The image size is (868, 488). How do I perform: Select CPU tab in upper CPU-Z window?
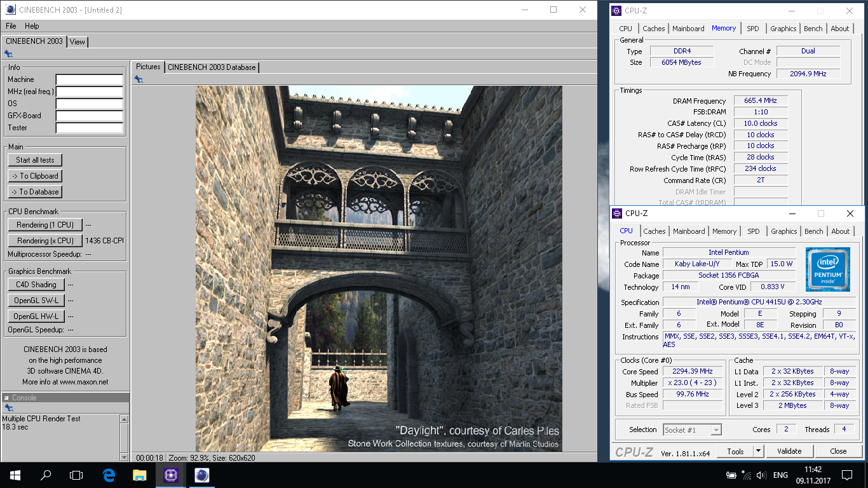click(626, 29)
